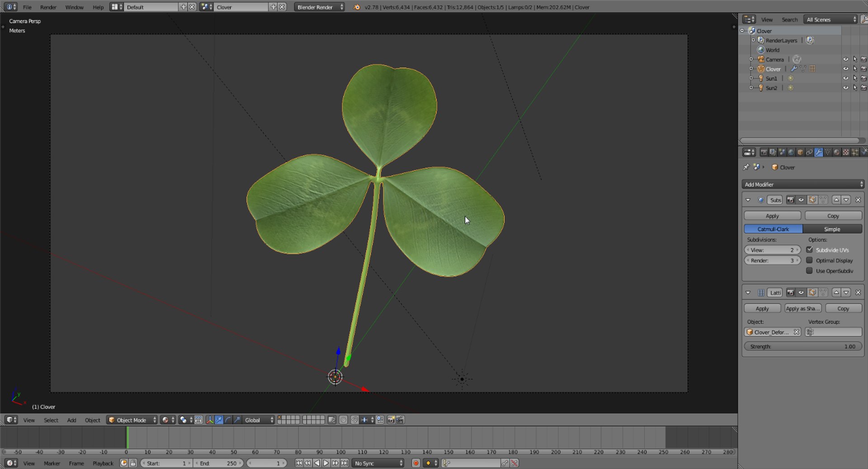Open the Window menu
The image size is (868, 469).
(74, 7)
